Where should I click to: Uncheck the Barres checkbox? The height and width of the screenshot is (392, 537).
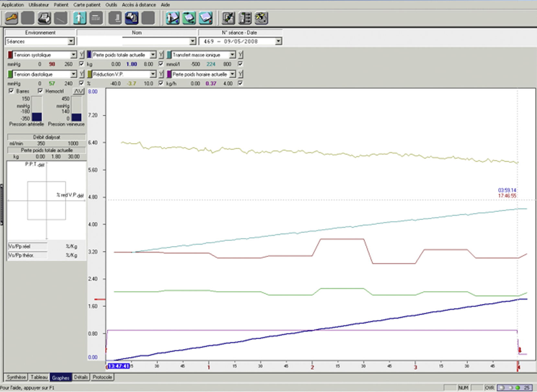click(x=11, y=91)
